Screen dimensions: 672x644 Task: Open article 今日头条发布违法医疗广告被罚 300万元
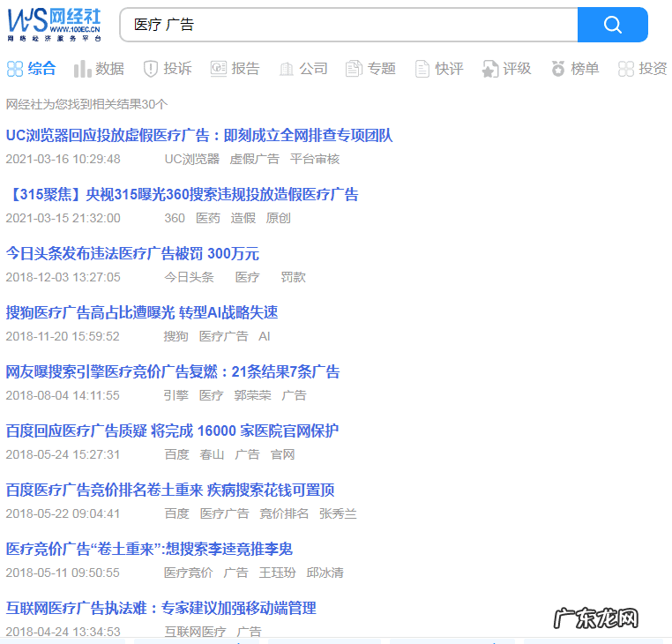(x=132, y=254)
